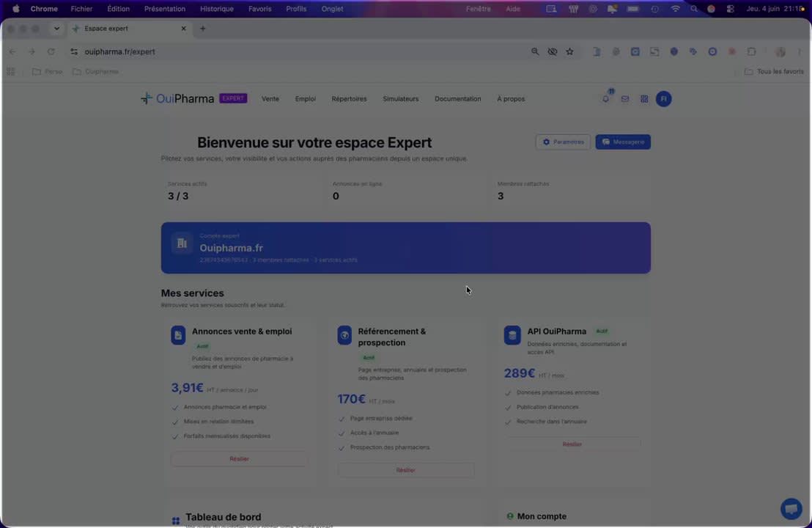Cancel the API OuiPharma service with Résilier

pos(572,444)
